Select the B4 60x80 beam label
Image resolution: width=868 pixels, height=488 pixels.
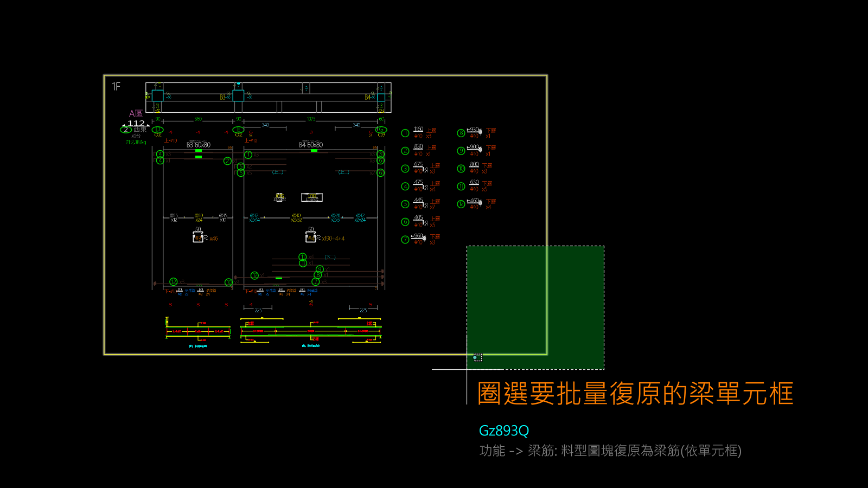click(x=311, y=145)
